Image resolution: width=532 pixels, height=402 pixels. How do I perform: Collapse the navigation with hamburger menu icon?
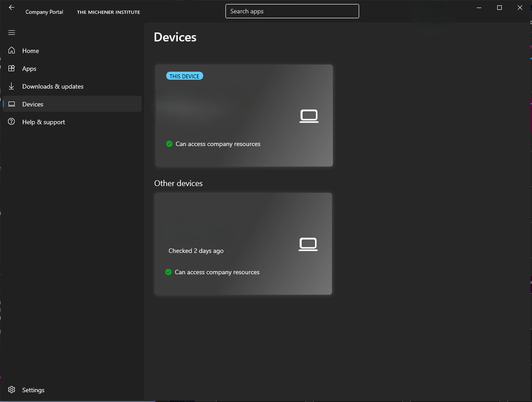click(12, 32)
